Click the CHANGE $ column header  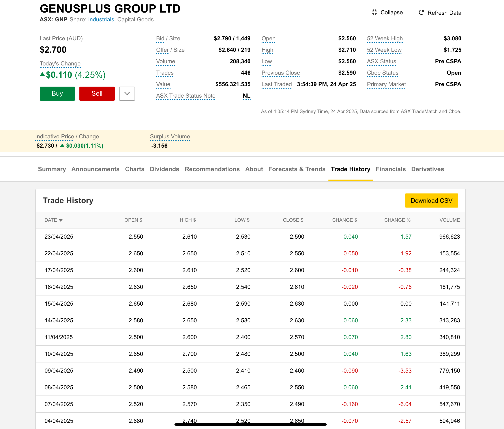tap(345, 220)
